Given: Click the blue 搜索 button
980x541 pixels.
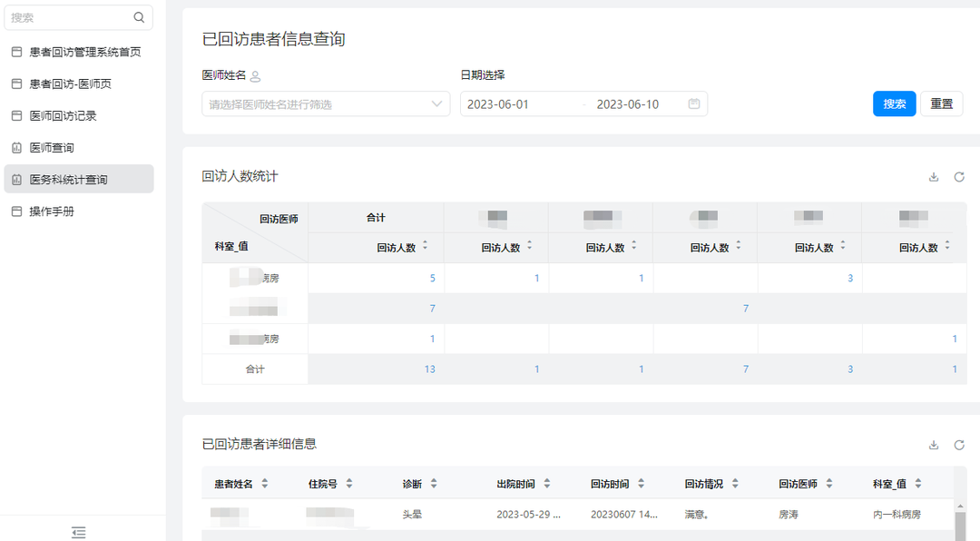Looking at the screenshot, I should [894, 103].
